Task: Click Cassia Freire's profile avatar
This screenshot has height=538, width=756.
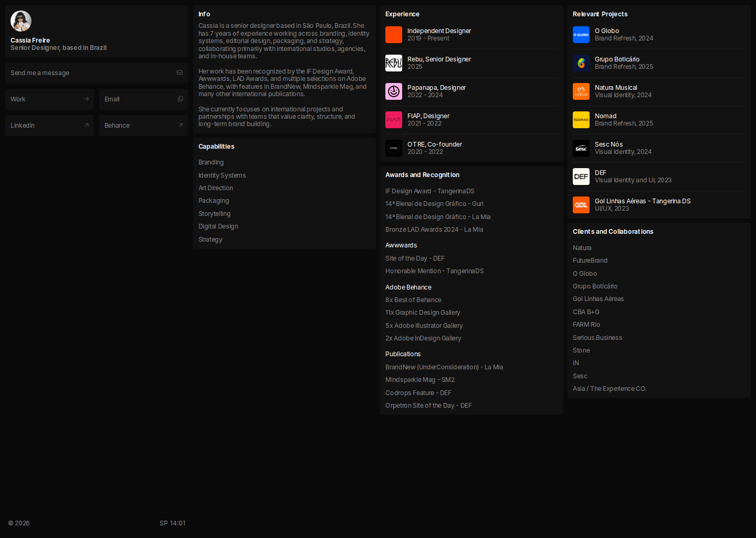Action: [x=21, y=21]
